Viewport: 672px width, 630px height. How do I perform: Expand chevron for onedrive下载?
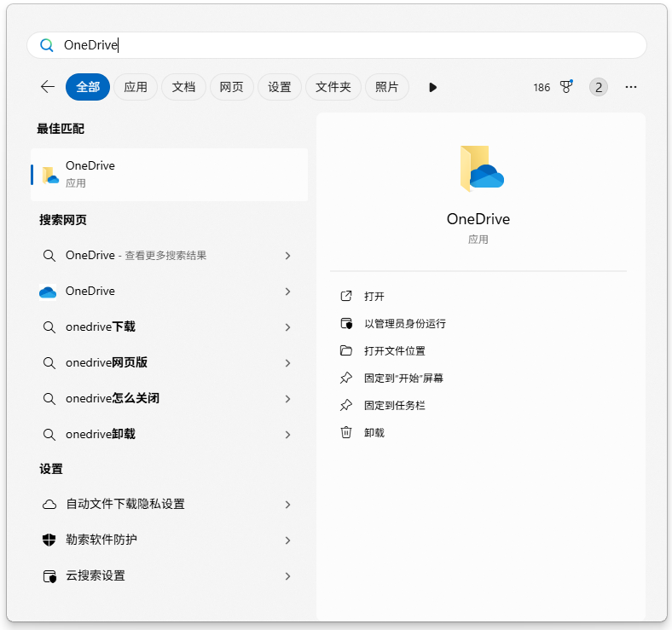tap(288, 327)
